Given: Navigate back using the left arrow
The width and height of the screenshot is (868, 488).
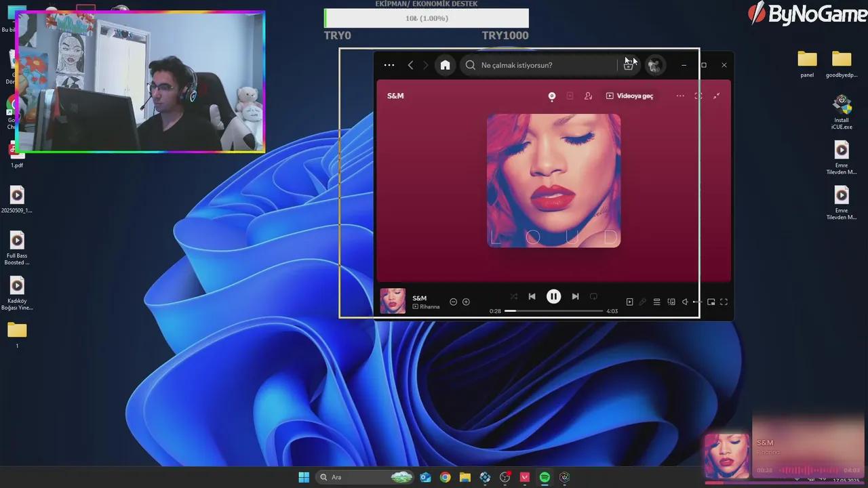Looking at the screenshot, I should (410, 65).
